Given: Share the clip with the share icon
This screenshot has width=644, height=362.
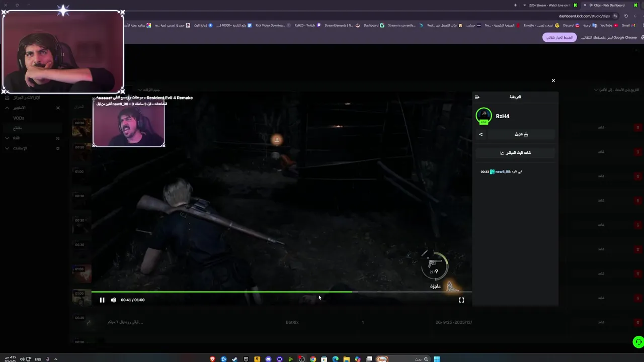Looking at the screenshot, I should pyautogui.click(x=480, y=134).
